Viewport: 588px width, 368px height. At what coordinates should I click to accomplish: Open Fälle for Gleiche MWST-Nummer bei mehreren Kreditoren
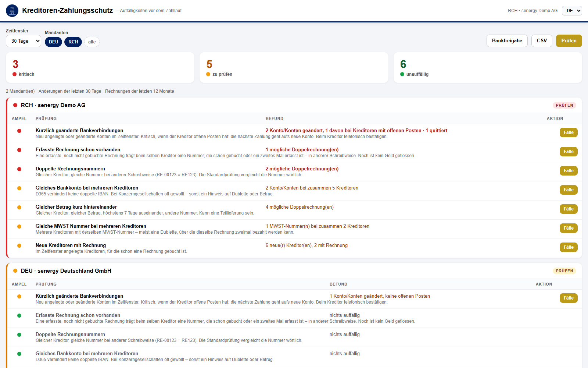(569, 228)
